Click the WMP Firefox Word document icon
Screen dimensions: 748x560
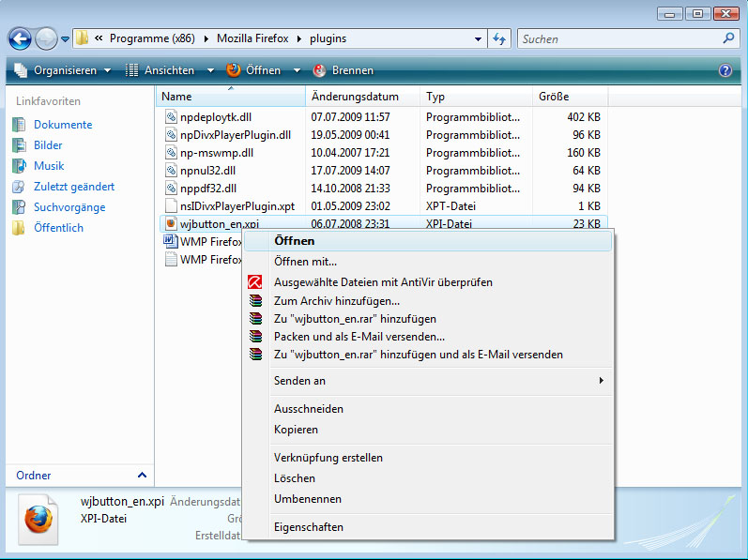pos(170,241)
